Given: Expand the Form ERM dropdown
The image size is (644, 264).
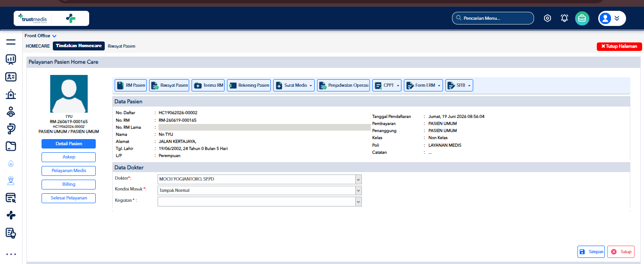Looking at the screenshot, I should click(x=423, y=85).
